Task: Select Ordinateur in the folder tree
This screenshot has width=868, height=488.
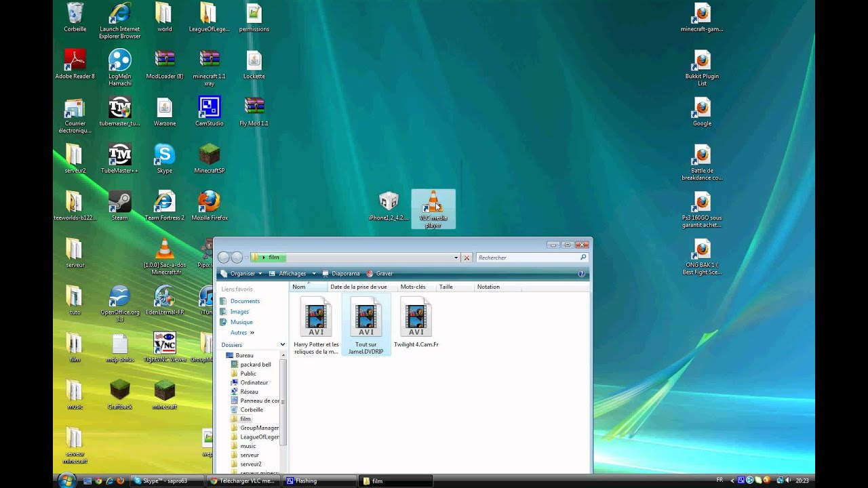Action: pos(254,382)
